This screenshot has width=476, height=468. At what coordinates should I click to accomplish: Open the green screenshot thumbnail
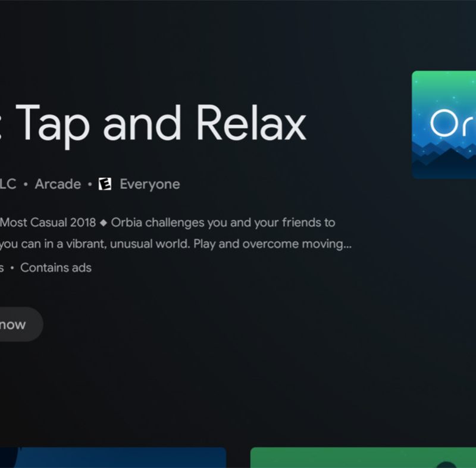point(363,457)
